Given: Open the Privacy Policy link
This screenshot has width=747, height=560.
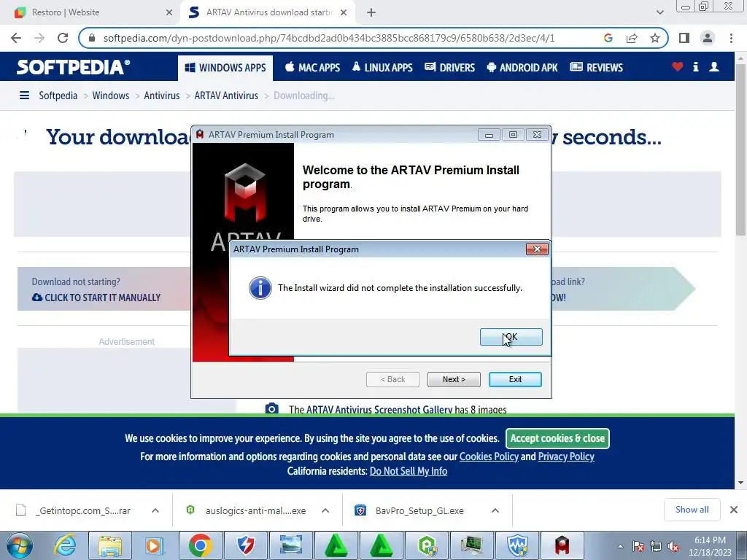Looking at the screenshot, I should pos(566,456).
